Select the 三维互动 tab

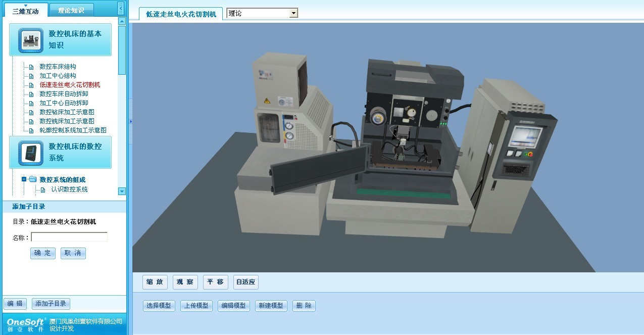25,11
